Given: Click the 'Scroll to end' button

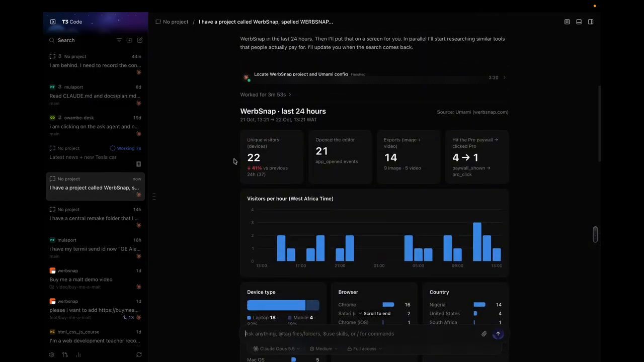Looking at the screenshot, I should point(374,314).
